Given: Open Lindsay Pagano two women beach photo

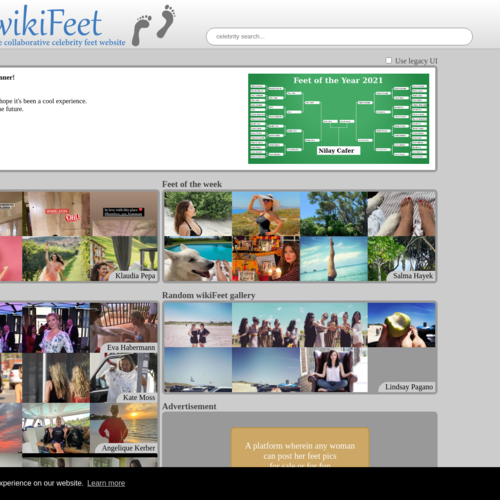Looking at the screenshot, I should click(198, 325).
